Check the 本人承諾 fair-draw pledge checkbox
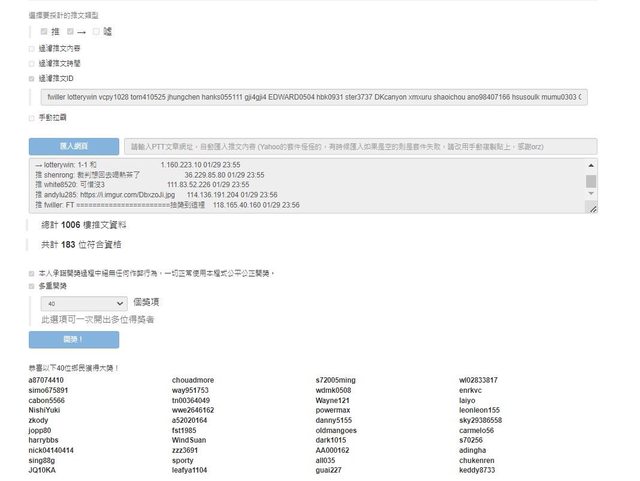The height and width of the screenshot is (481, 640). [32, 272]
